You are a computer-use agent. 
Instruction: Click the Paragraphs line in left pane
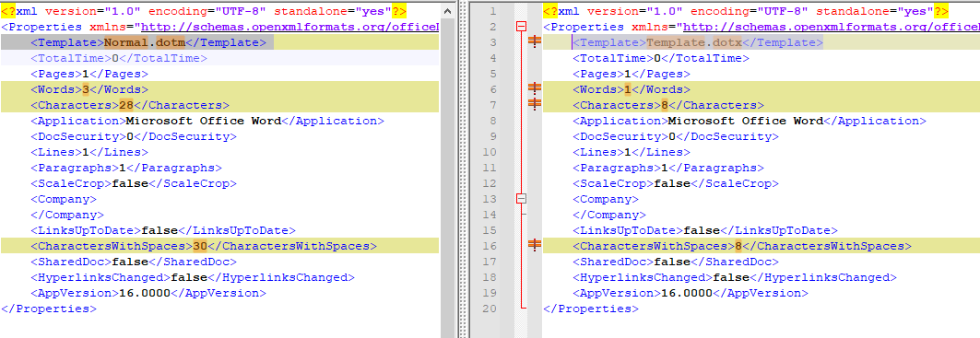pyautogui.click(x=126, y=168)
